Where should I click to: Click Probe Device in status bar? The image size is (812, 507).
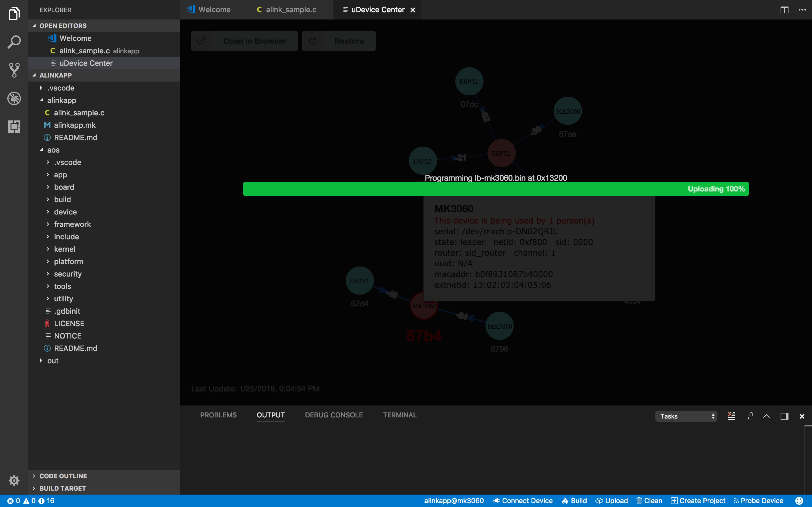point(758,501)
